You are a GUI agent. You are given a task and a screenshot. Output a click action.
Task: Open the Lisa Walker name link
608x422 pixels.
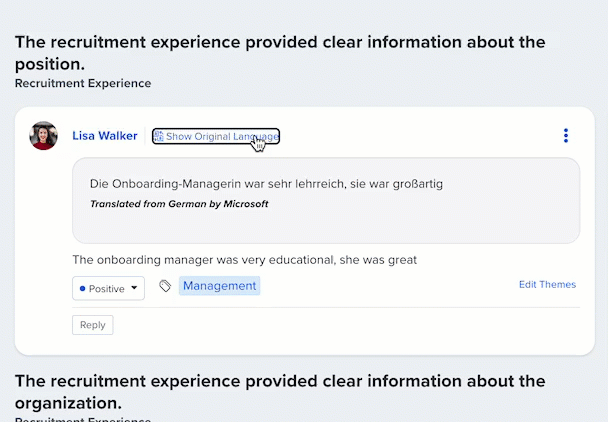(105, 136)
